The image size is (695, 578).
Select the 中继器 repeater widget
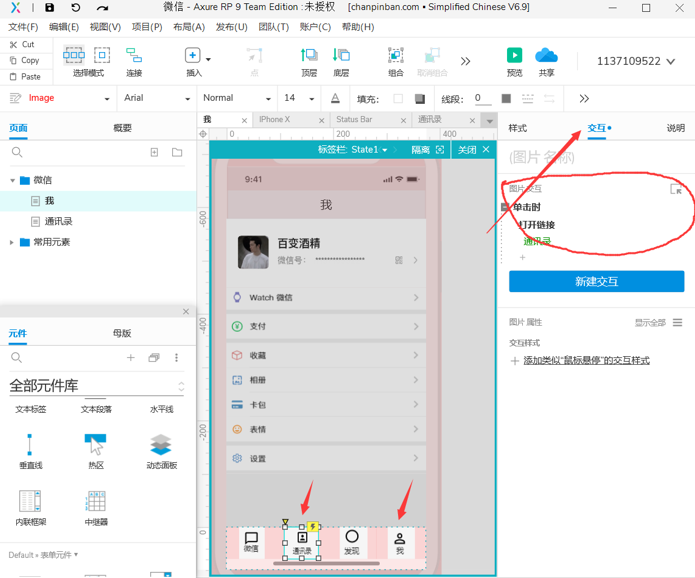[96, 508]
